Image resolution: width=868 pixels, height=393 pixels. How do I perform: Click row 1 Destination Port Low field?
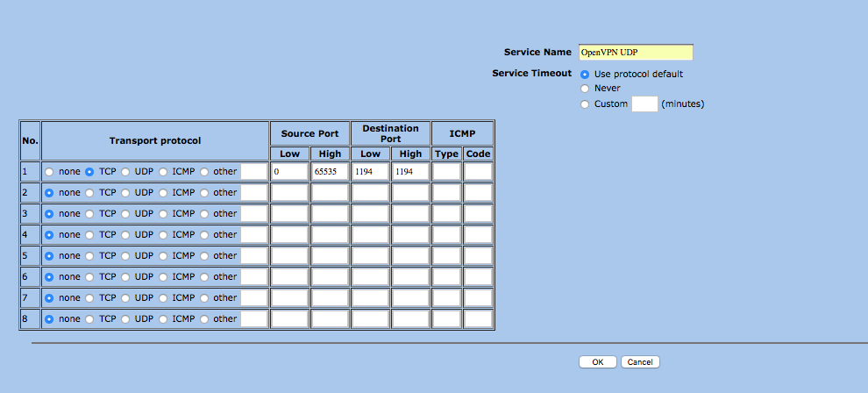(x=370, y=172)
